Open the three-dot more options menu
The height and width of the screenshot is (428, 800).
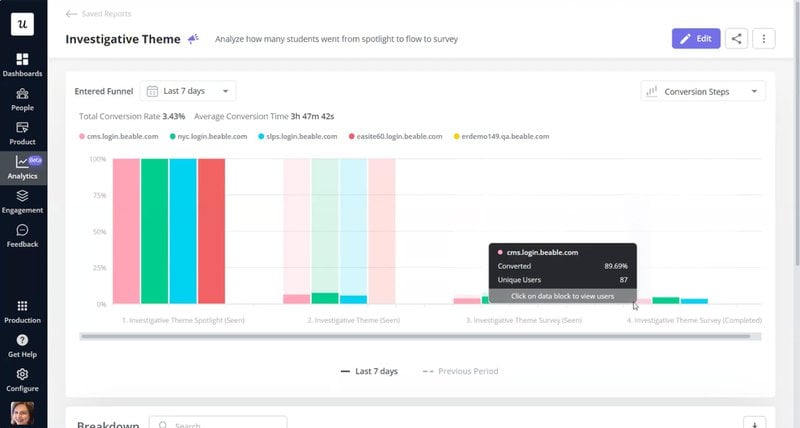click(764, 39)
